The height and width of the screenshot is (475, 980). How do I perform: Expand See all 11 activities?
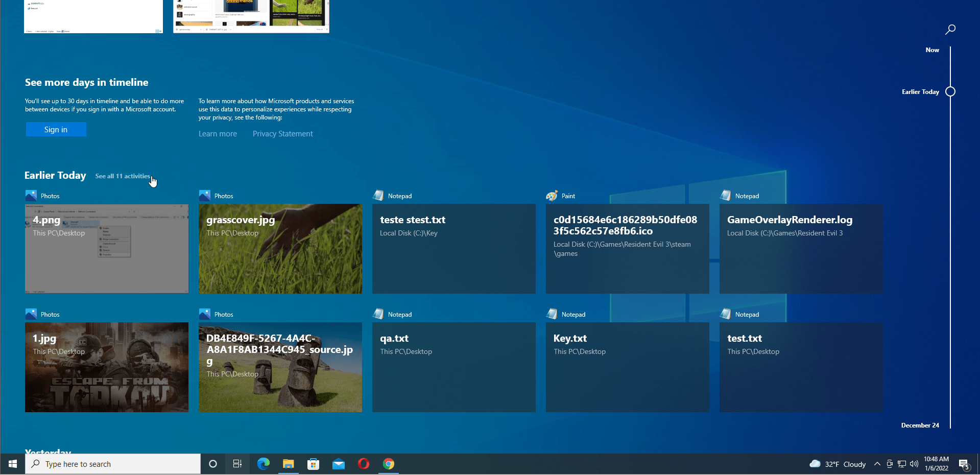point(123,176)
